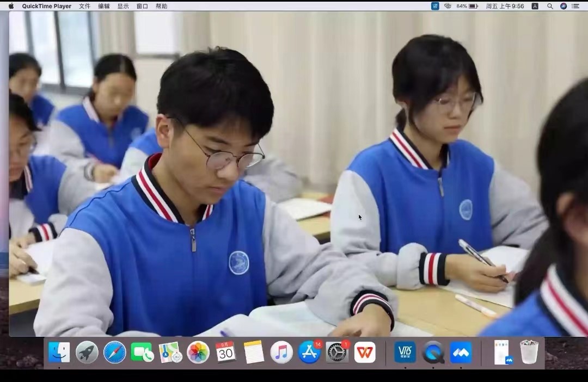Viewport: 588px width, 382px height.
Task: Open the 显示 menu
Action: [x=123, y=6]
